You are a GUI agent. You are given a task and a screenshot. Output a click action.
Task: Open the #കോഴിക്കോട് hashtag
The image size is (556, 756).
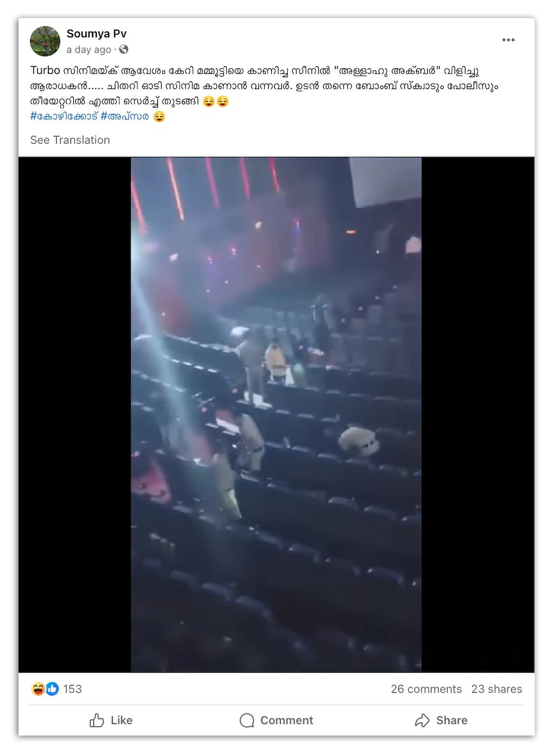pos(64,116)
